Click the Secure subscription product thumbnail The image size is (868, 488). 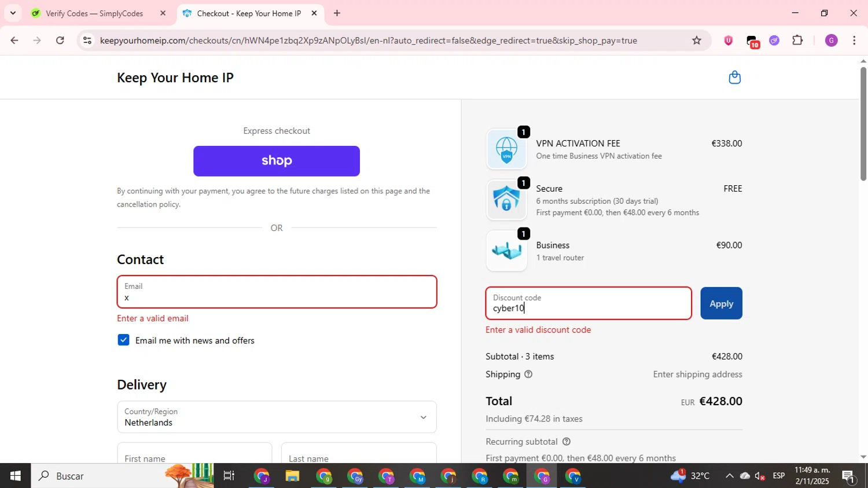[x=506, y=200]
